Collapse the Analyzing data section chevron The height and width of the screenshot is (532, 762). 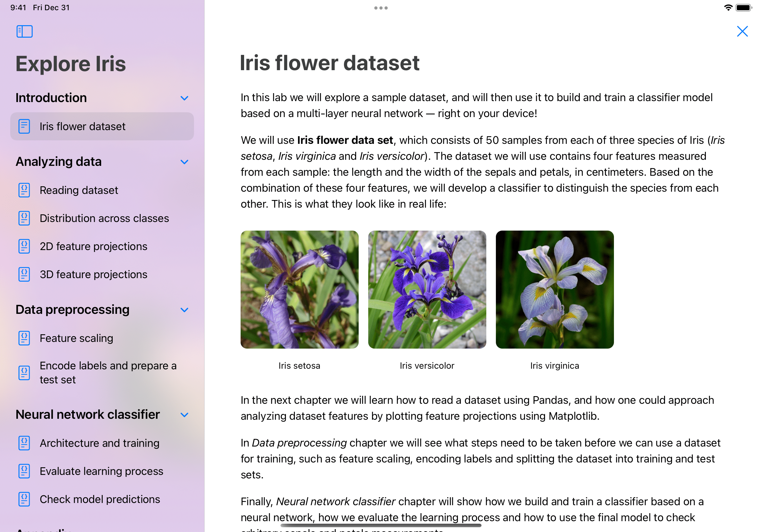click(x=184, y=162)
